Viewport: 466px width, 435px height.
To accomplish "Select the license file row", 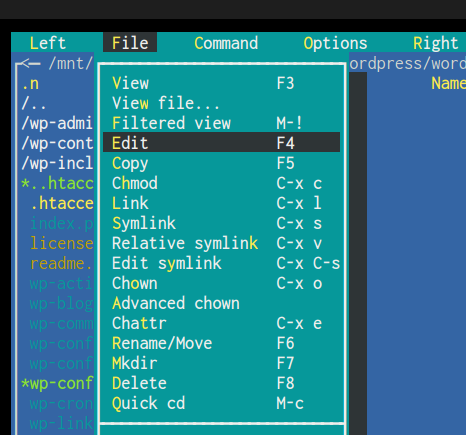I will click(57, 243).
